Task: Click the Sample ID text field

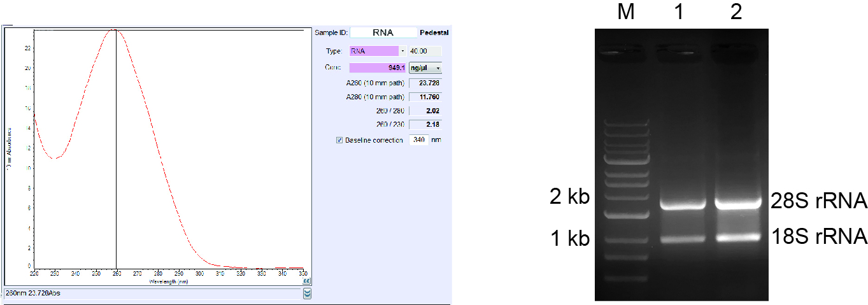Action: 383,32
